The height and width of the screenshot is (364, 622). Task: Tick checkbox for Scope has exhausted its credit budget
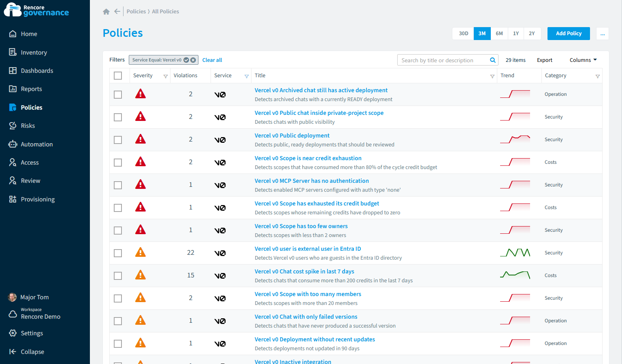(x=118, y=208)
